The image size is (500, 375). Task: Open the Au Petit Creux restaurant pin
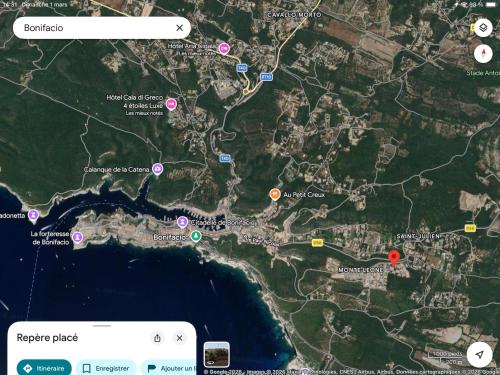point(275,194)
